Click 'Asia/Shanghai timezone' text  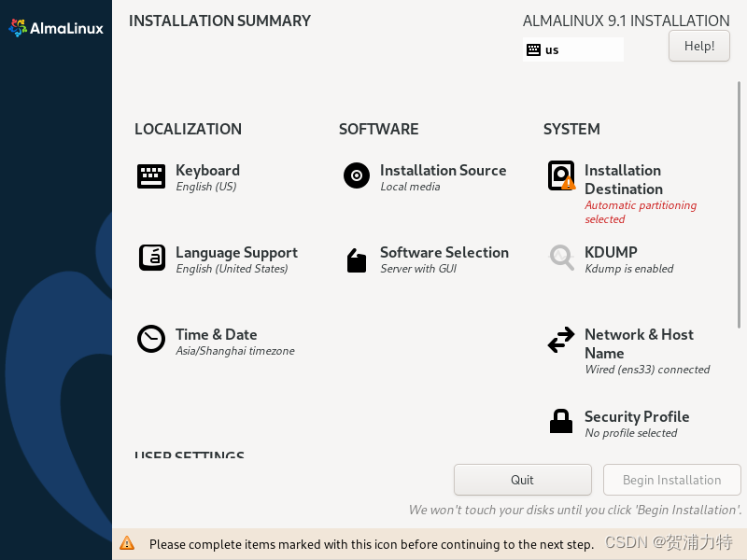point(235,351)
